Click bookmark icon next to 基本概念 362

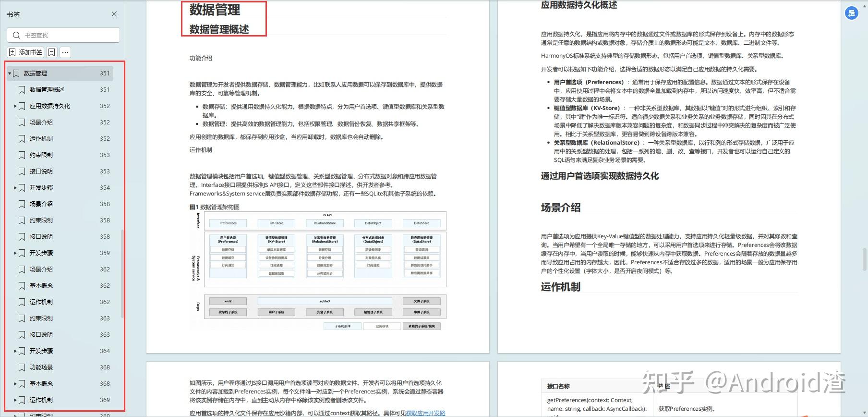[22, 286]
